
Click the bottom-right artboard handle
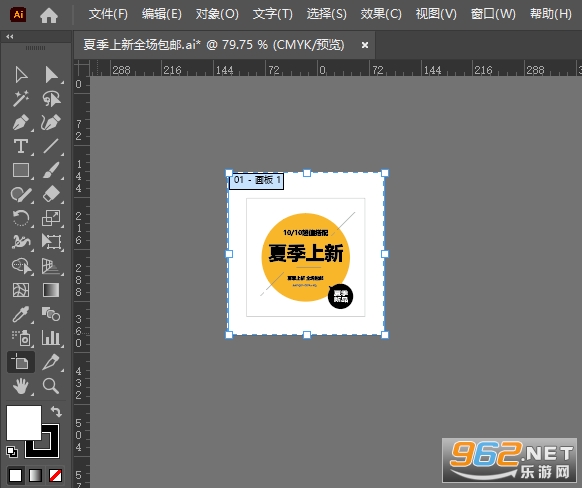point(385,335)
